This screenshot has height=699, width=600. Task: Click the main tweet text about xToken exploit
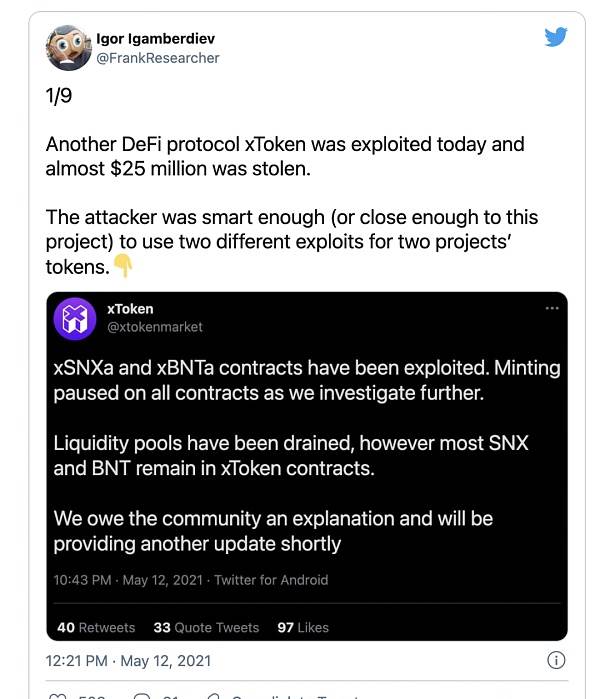tap(292, 205)
